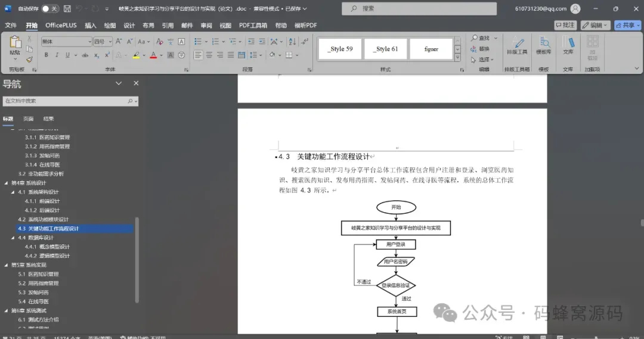Apply Italic formatting
This screenshot has height=339, width=644.
pos(57,55)
